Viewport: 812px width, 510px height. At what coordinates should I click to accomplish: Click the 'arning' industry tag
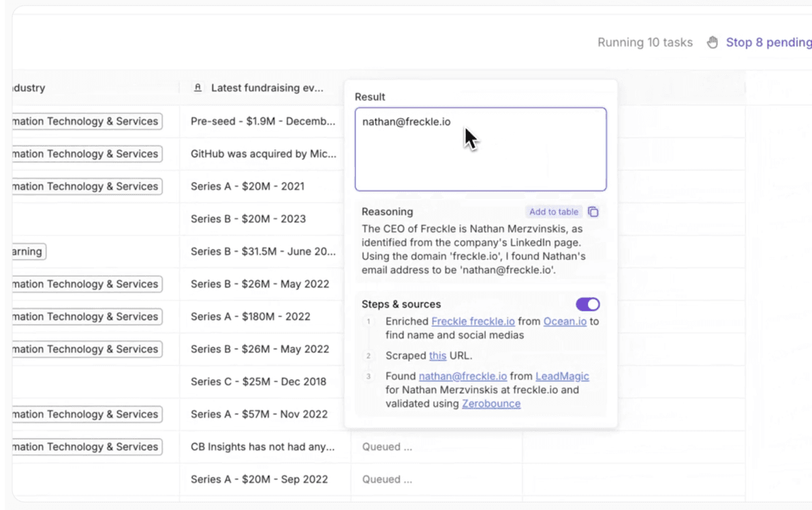[x=29, y=252]
